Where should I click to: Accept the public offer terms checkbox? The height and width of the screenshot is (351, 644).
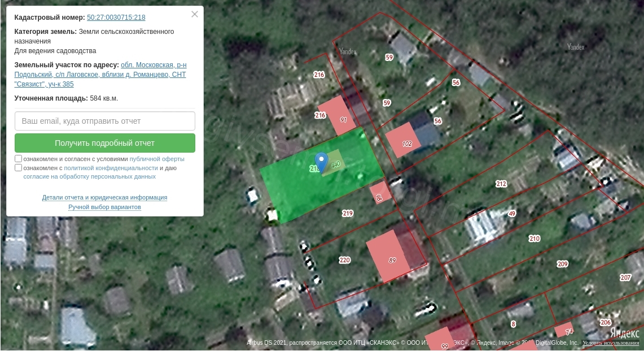coord(18,158)
